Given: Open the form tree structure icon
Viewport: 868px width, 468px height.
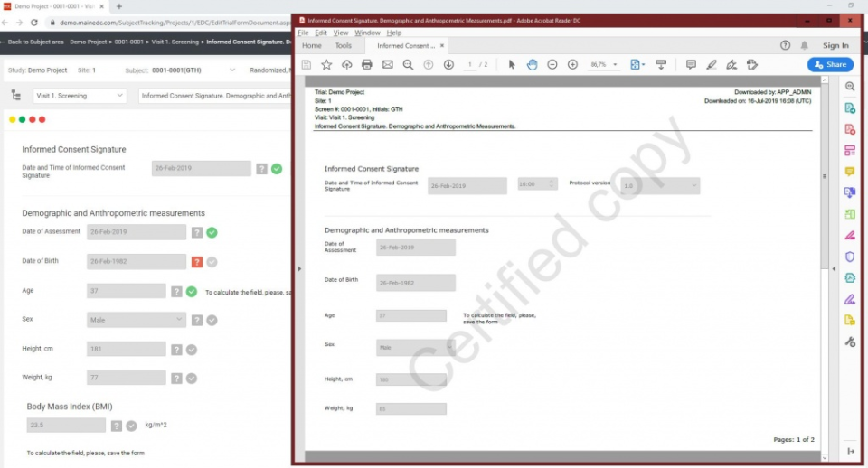Looking at the screenshot, I should pyautogui.click(x=16, y=95).
